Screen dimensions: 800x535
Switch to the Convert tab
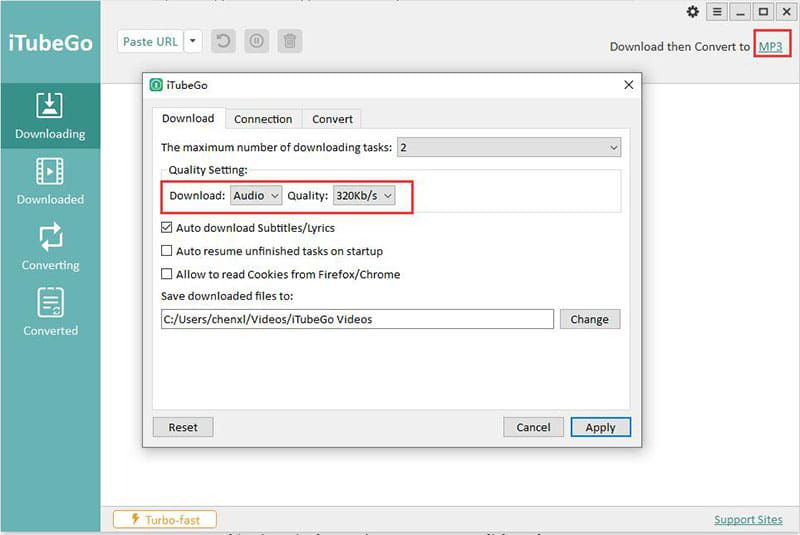point(332,119)
